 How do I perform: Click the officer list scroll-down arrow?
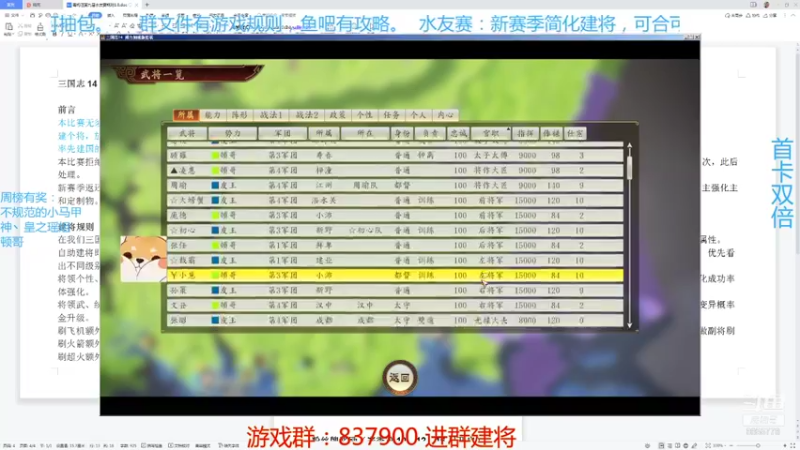[x=630, y=324]
